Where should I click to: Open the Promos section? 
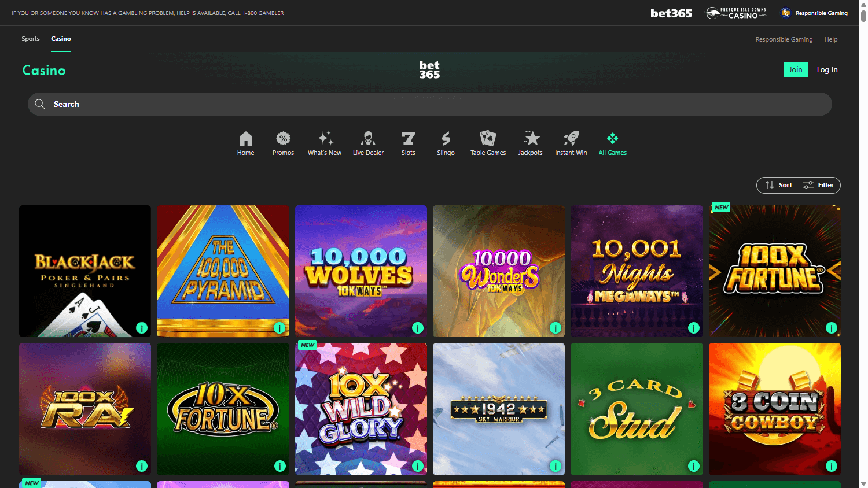click(x=283, y=139)
